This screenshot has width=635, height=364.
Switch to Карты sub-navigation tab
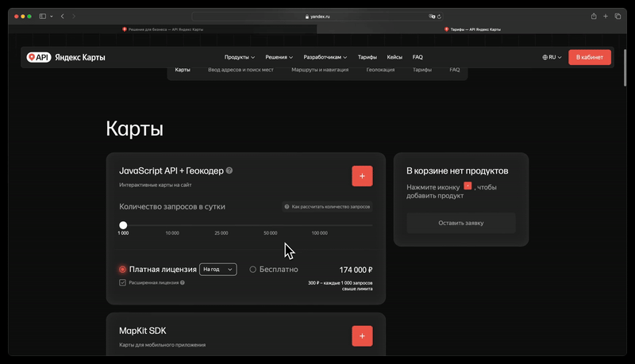pyautogui.click(x=183, y=70)
